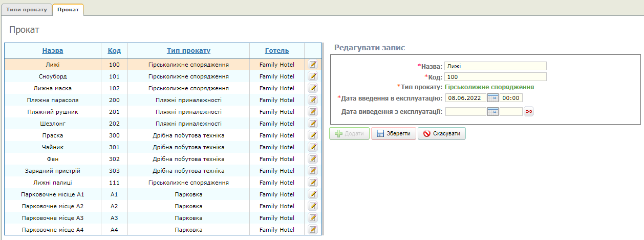Click edit icon for Сноуборд row
The image size is (644, 240).
coord(313,76)
